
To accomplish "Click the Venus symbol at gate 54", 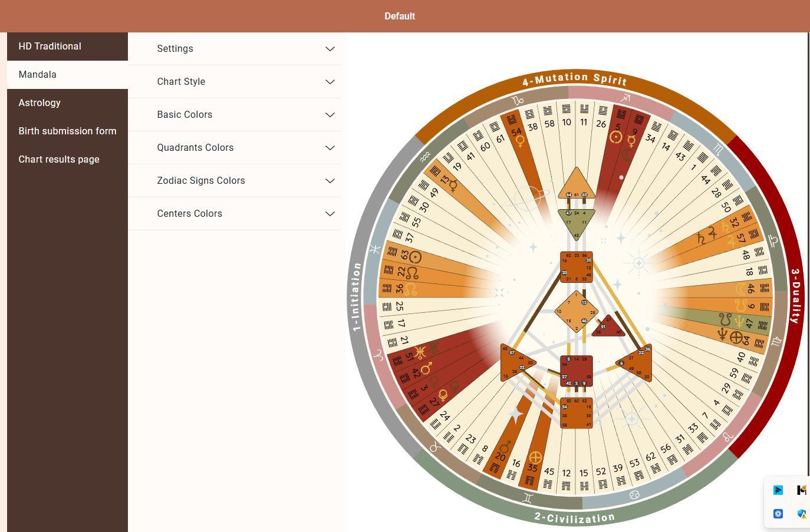I will tap(520, 141).
